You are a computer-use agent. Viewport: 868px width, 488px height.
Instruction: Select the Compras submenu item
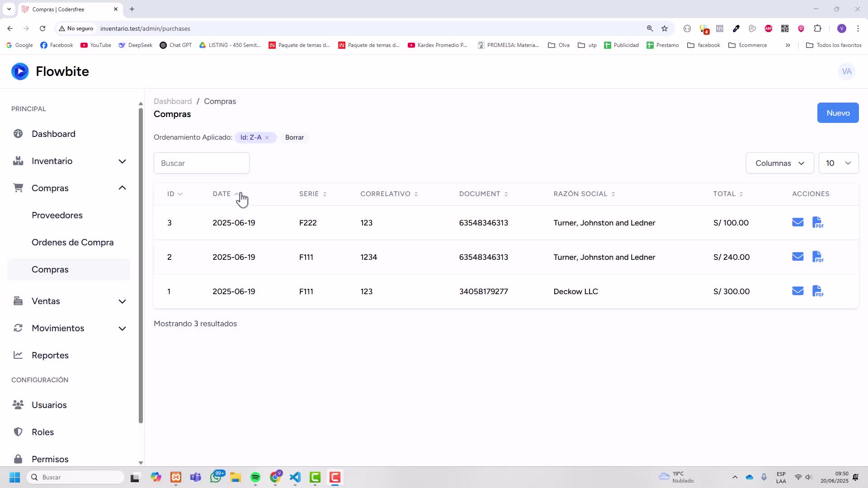click(x=69, y=269)
